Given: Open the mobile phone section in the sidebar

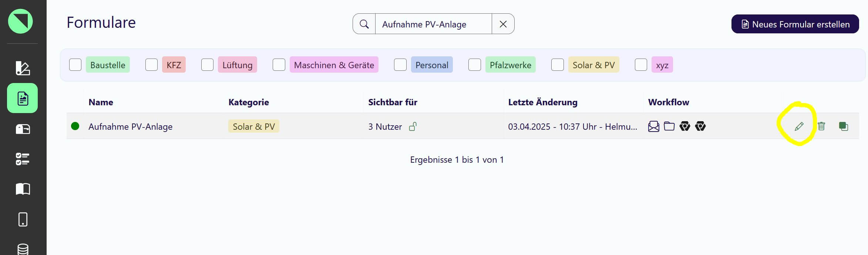Looking at the screenshot, I should pos(23,219).
